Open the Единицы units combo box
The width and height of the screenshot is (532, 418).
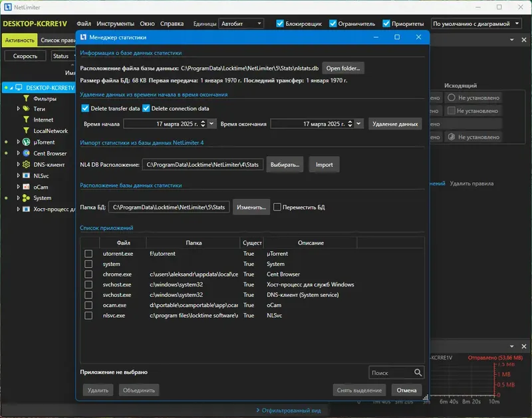point(241,23)
